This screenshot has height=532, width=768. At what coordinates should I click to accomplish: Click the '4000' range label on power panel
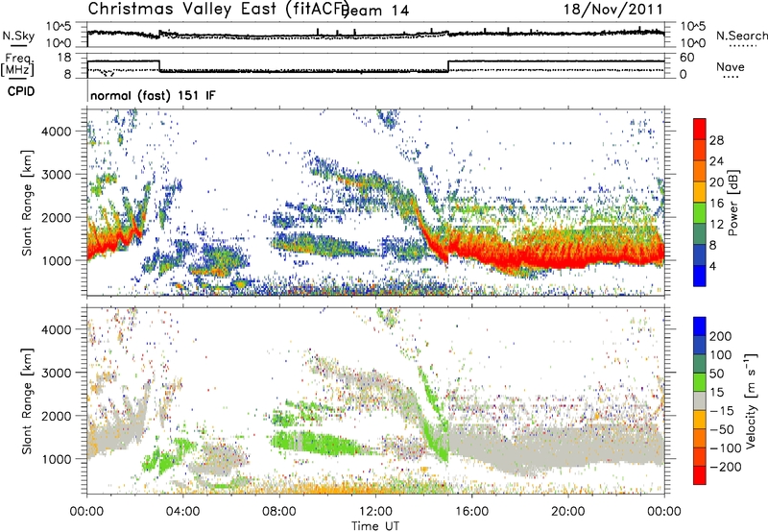(56, 132)
